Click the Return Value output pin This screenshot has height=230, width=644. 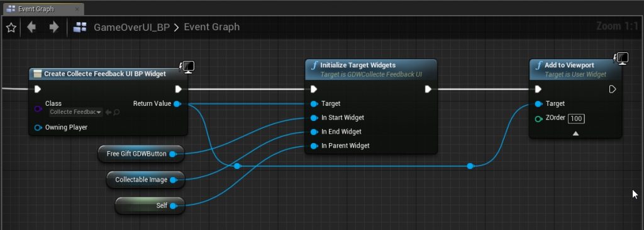point(177,104)
